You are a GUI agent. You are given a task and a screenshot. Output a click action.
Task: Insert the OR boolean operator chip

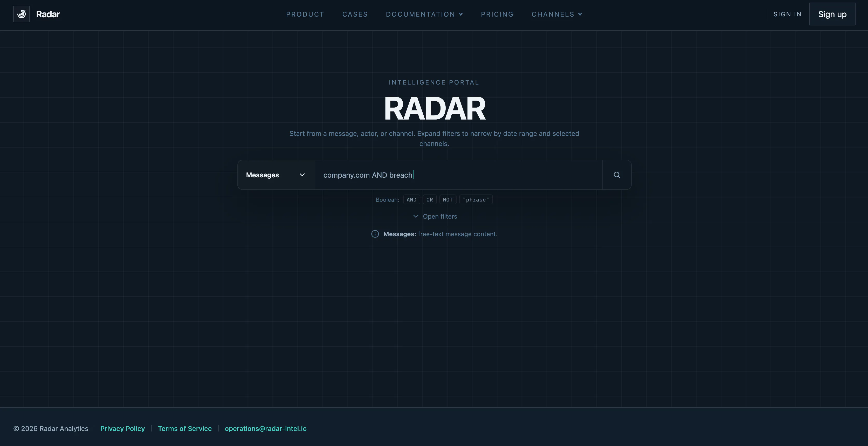click(430, 200)
